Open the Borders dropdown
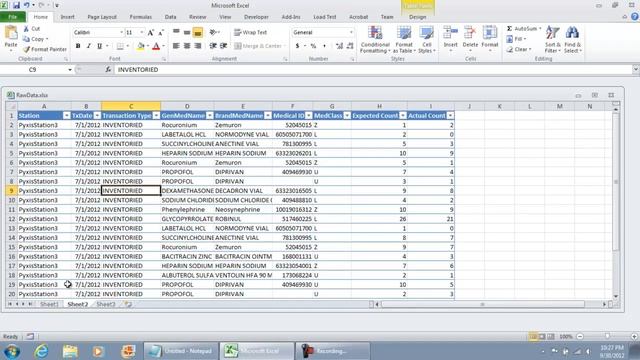The width and height of the screenshot is (640, 360). tap(128, 46)
